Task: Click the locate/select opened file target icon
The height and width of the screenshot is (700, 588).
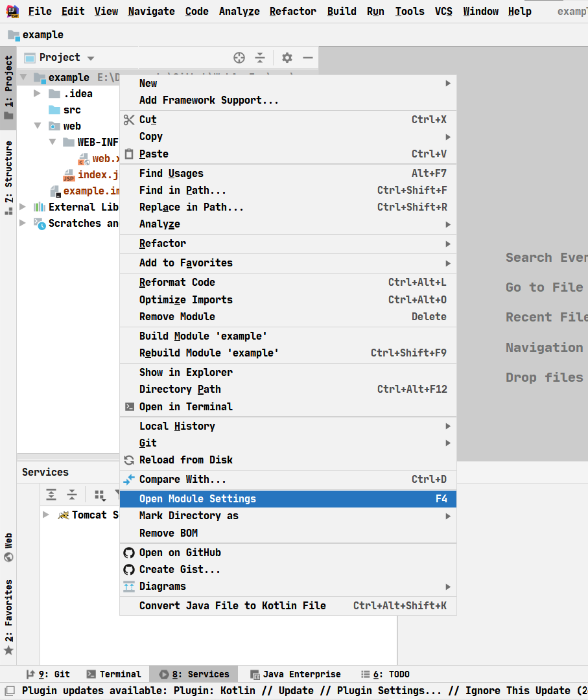Action: (239, 58)
